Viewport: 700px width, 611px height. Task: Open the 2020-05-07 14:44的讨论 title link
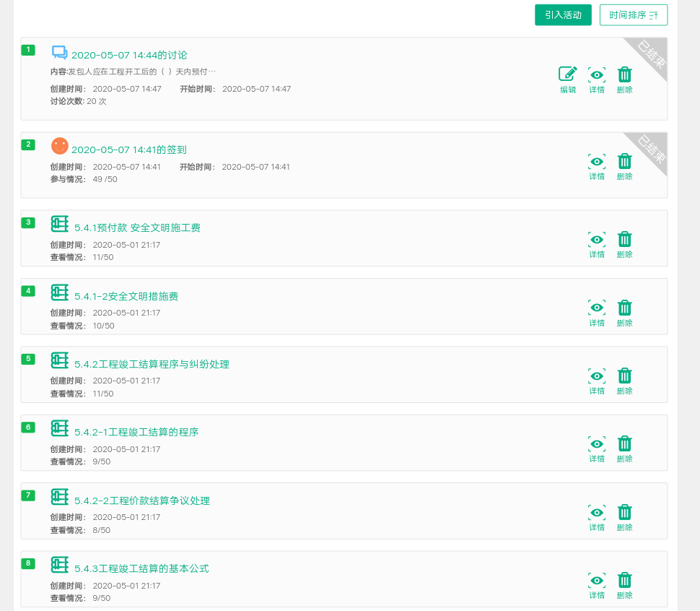[x=129, y=56]
